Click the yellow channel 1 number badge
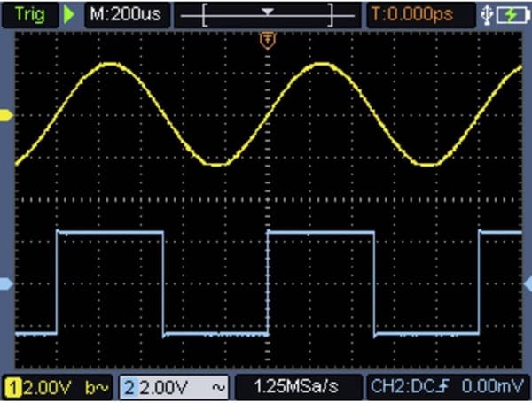 click(x=13, y=388)
